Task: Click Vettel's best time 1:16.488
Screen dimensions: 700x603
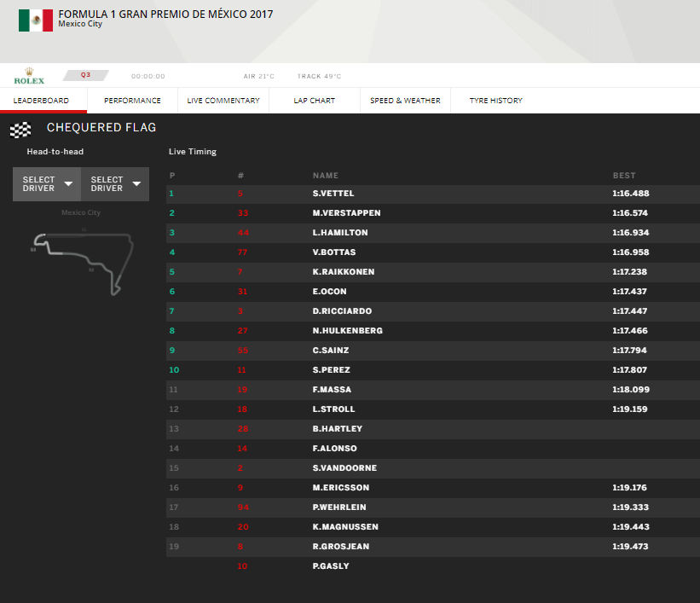Action: [x=631, y=194]
